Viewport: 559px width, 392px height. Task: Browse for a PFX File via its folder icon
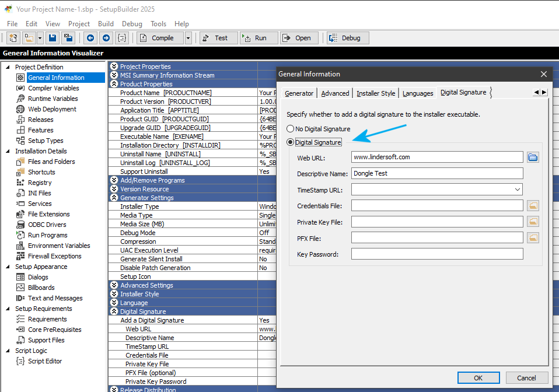pyautogui.click(x=533, y=237)
